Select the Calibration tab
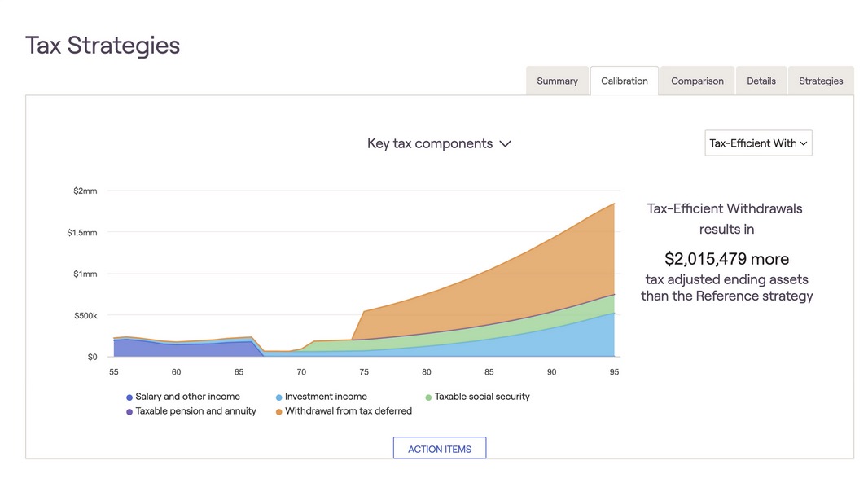 624,81
